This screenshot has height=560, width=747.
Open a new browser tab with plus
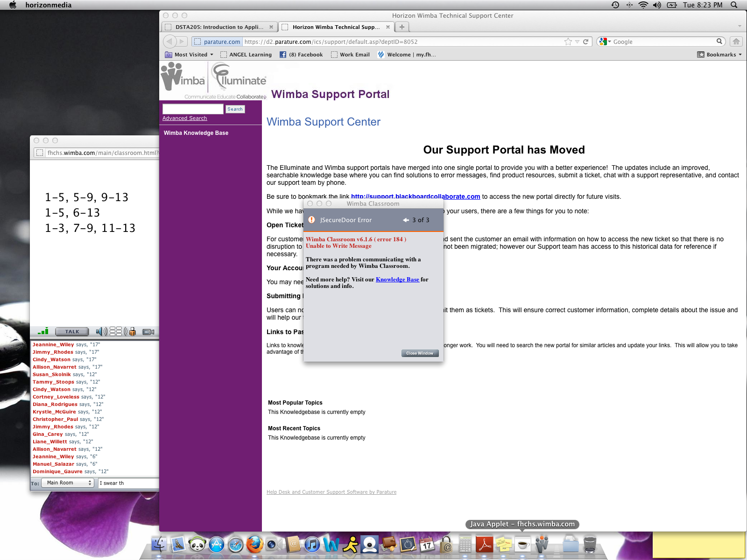click(x=402, y=27)
